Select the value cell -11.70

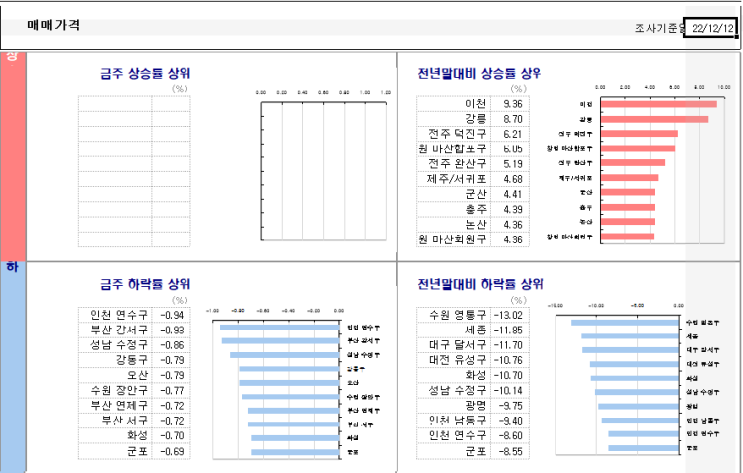pyautogui.click(x=510, y=345)
